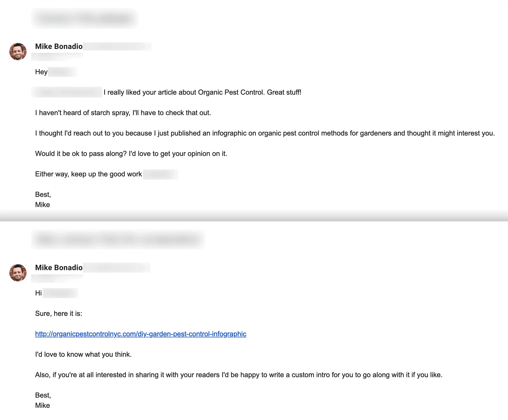Click the blurred name after "Hi"
508x420 pixels.
pos(61,293)
